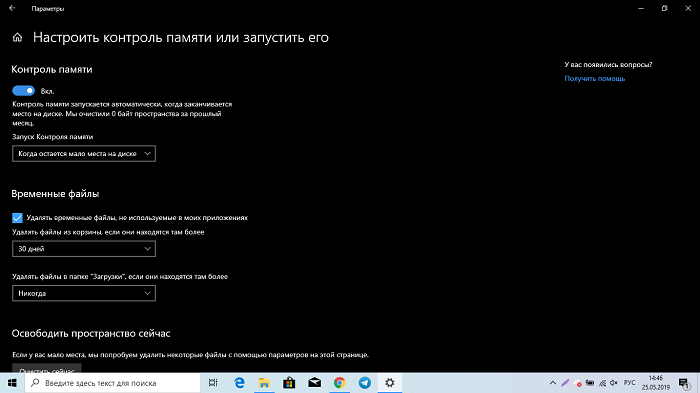Launch Google Chrome from the taskbar
The height and width of the screenshot is (393, 700).
[339, 383]
